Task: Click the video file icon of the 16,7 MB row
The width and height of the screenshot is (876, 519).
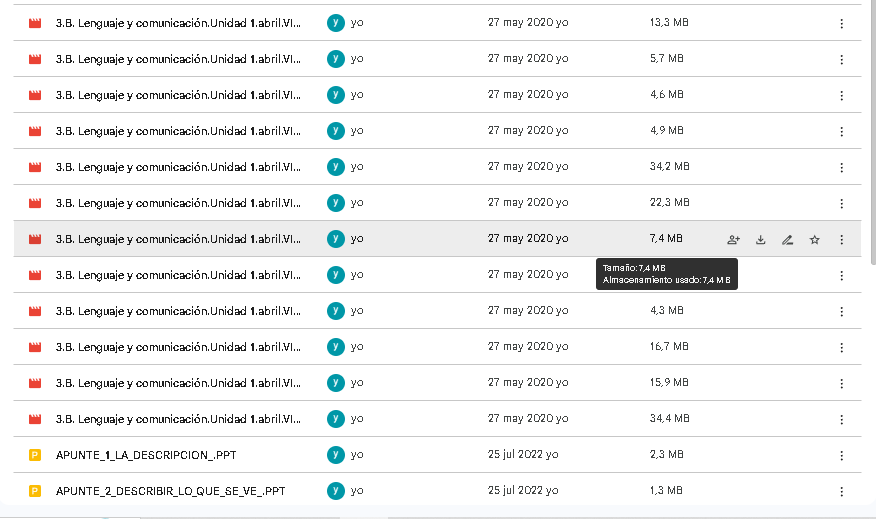Action: (x=35, y=347)
